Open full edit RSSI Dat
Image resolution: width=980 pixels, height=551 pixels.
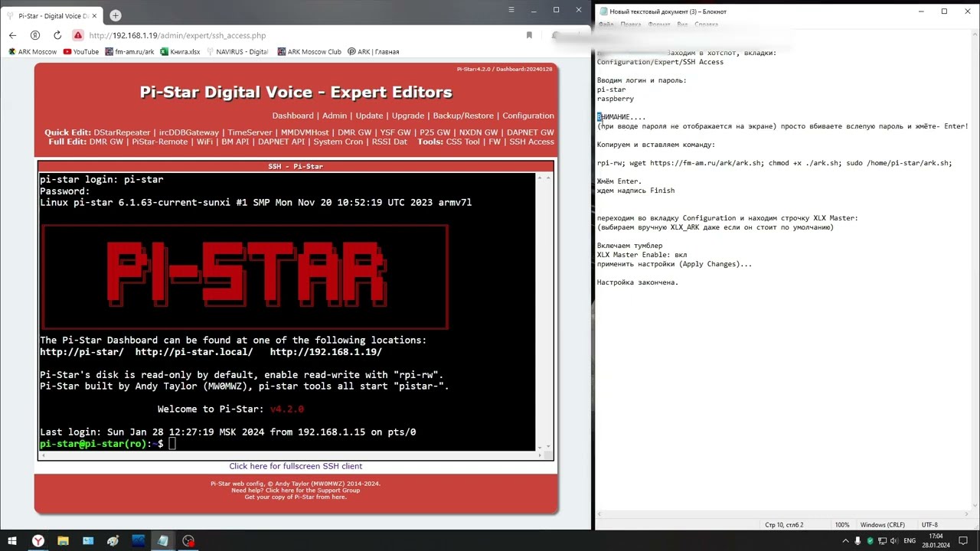[x=390, y=142]
